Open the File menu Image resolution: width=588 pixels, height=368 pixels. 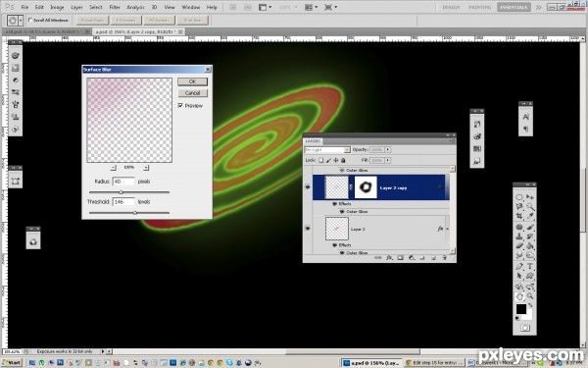click(x=24, y=7)
